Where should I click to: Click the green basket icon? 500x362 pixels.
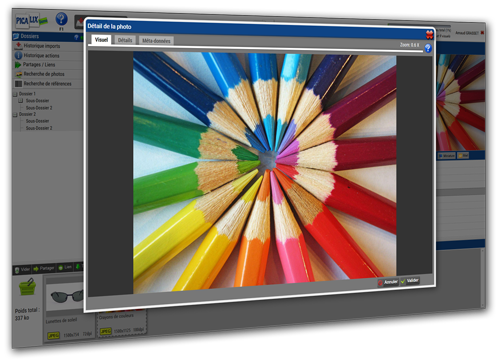27,287
